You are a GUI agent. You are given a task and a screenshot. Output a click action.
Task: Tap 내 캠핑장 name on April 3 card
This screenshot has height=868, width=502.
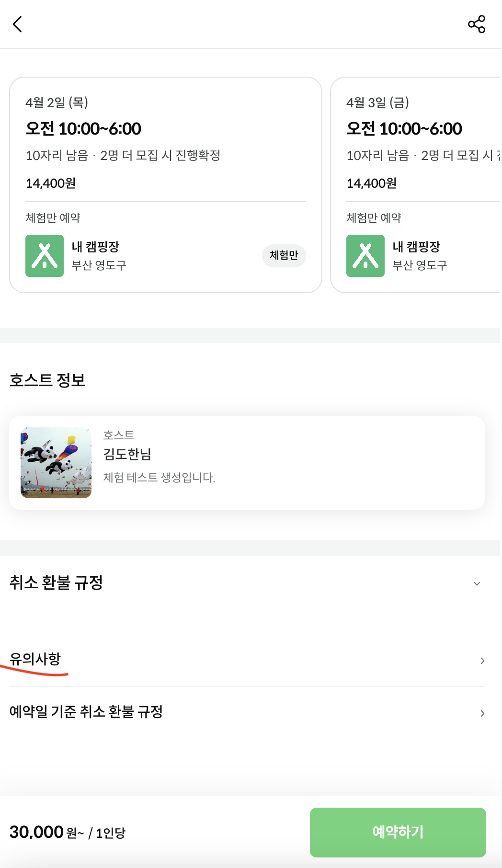[416, 247]
